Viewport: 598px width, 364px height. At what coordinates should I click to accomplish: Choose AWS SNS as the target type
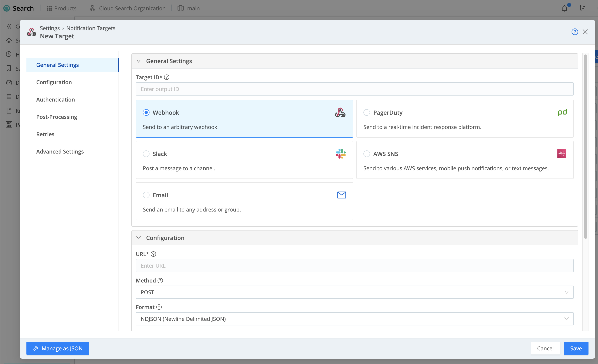pyautogui.click(x=367, y=154)
